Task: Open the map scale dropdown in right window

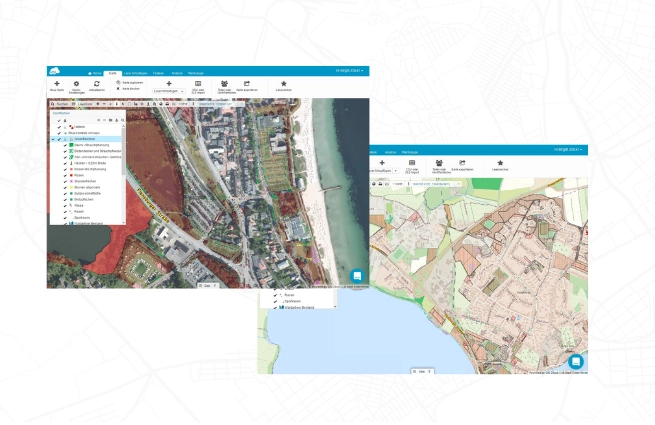Action: click(x=398, y=183)
